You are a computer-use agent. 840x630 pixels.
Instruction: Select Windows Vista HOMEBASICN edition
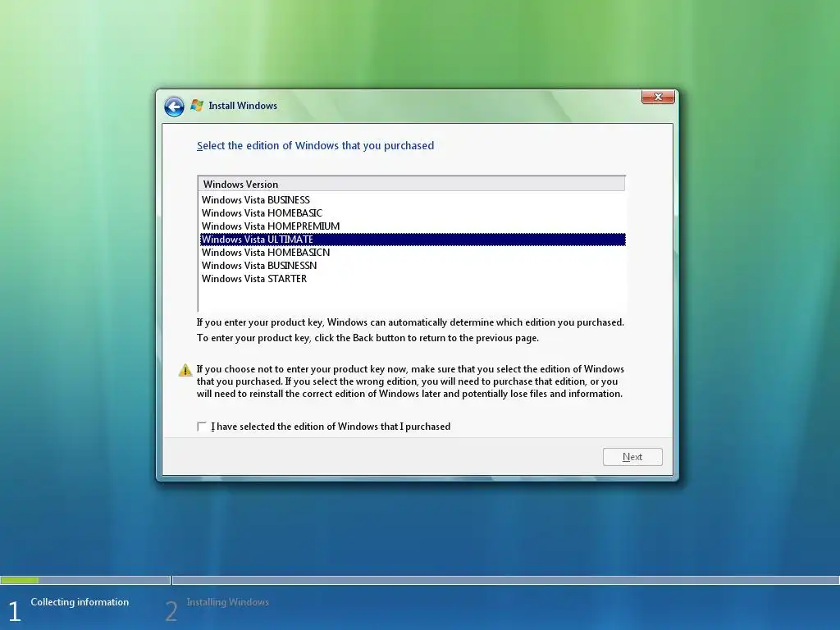413,253
